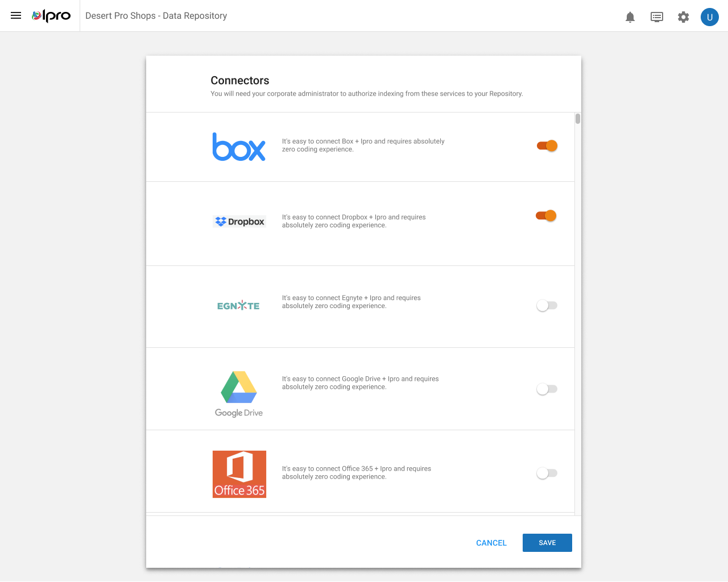Image resolution: width=728 pixels, height=582 pixels.
Task: Open the hamburger navigation menu
Action: 16,16
